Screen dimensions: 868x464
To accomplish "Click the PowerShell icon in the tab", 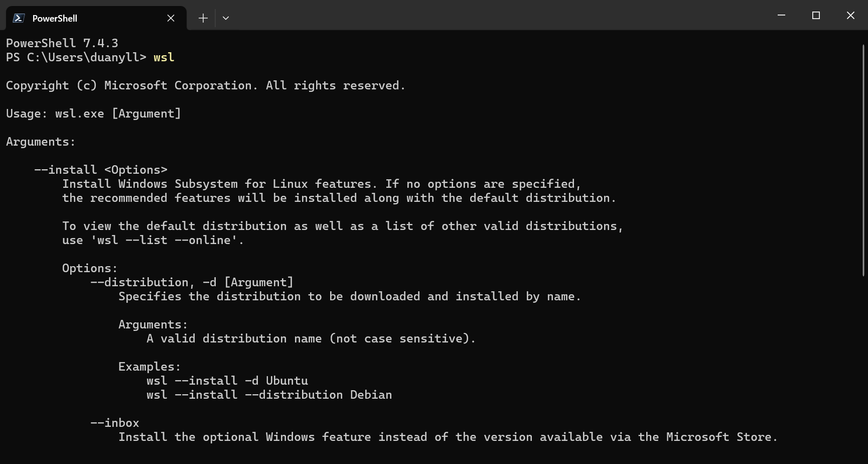I will click(19, 18).
